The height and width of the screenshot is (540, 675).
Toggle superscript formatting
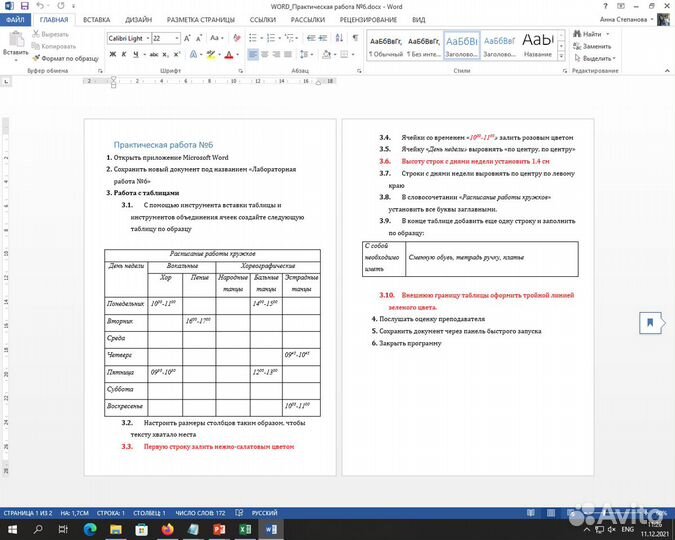[176, 54]
